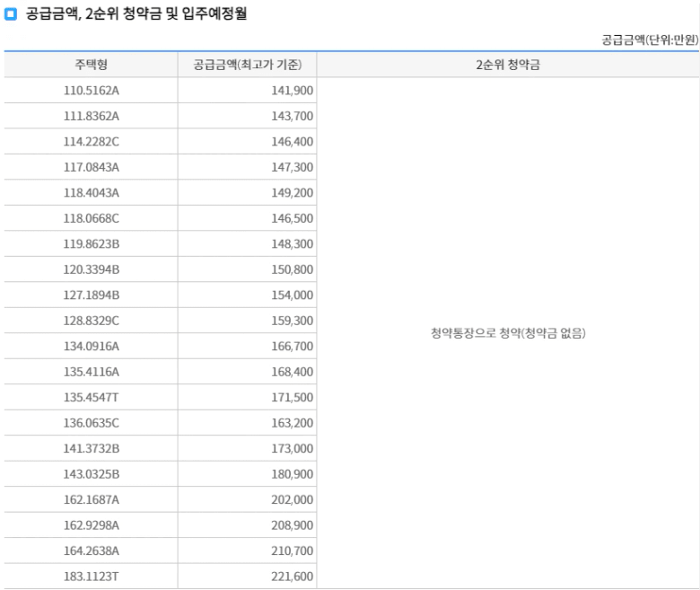This screenshot has height=590, width=700.
Task: Select housing type 118.0668C
Action: coord(91,218)
